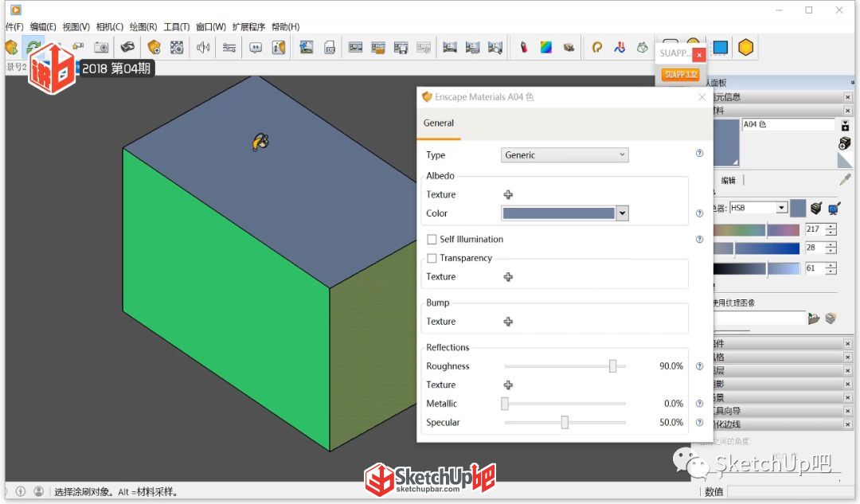Click the A04 material name field
This screenshot has width=860, height=504.
(788, 124)
